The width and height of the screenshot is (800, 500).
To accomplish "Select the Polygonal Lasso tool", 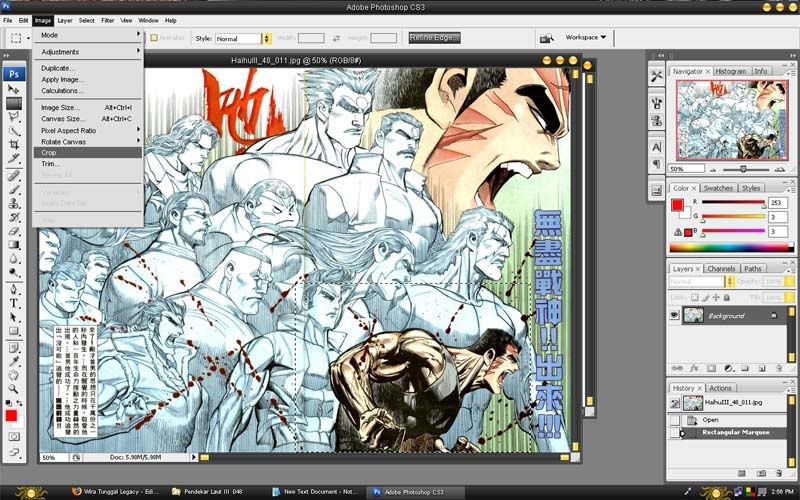I will coord(14,117).
